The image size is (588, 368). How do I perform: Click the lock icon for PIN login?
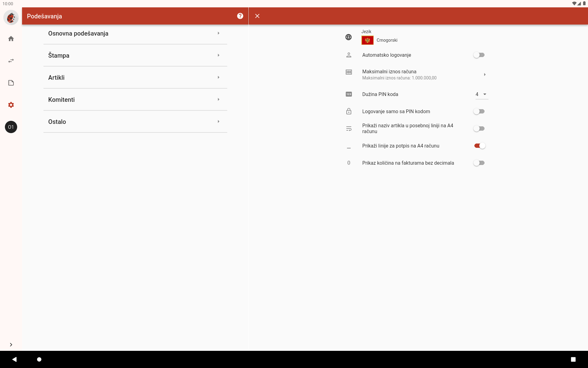(x=349, y=111)
